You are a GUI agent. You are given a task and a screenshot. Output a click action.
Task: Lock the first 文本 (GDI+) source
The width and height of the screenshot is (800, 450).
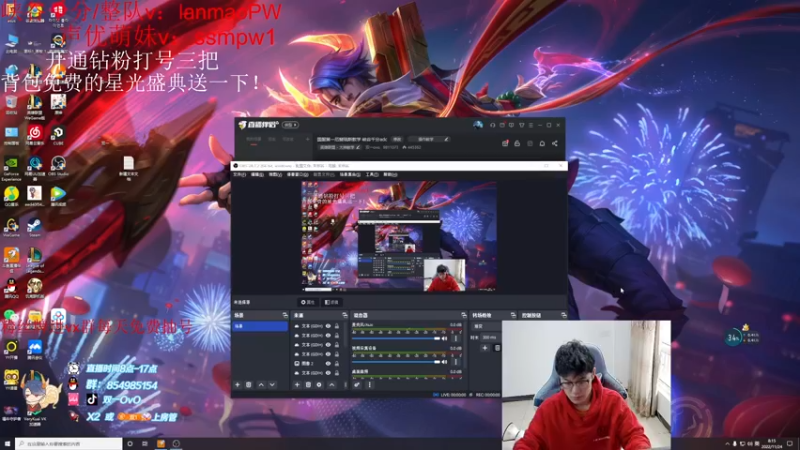coord(337,326)
